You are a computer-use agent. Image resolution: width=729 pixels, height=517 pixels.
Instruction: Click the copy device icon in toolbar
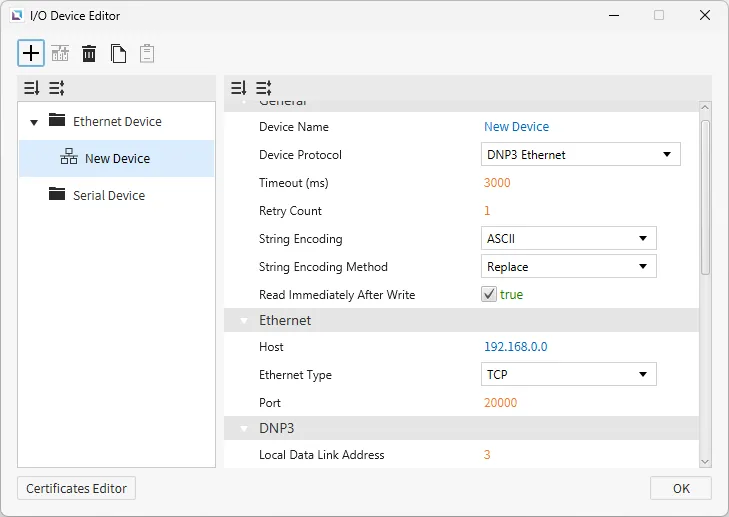[x=118, y=54]
